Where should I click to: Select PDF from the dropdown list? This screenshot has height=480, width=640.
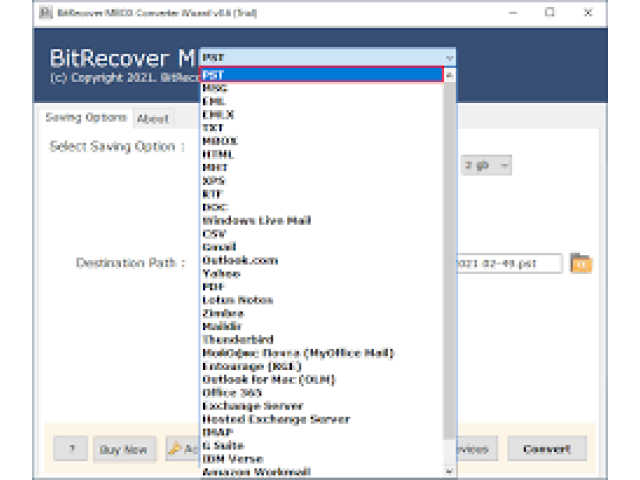pyautogui.click(x=213, y=286)
